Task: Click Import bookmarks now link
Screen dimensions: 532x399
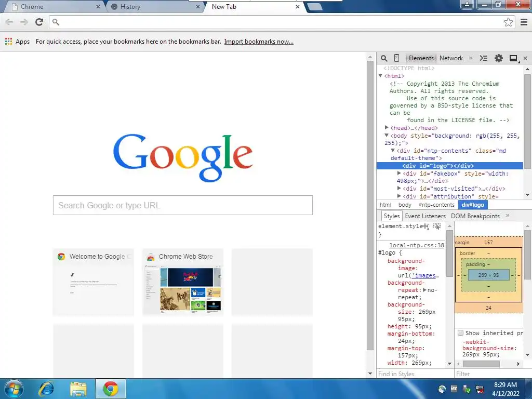Action: tap(259, 42)
